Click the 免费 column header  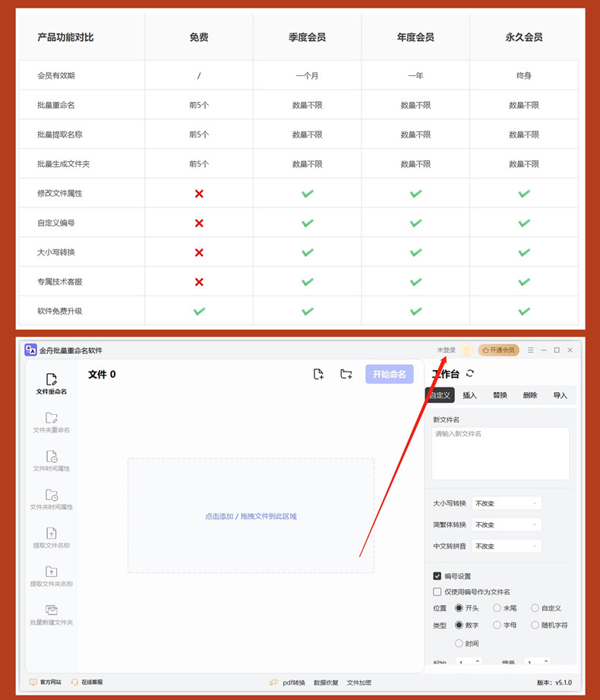pyautogui.click(x=199, y=37)
